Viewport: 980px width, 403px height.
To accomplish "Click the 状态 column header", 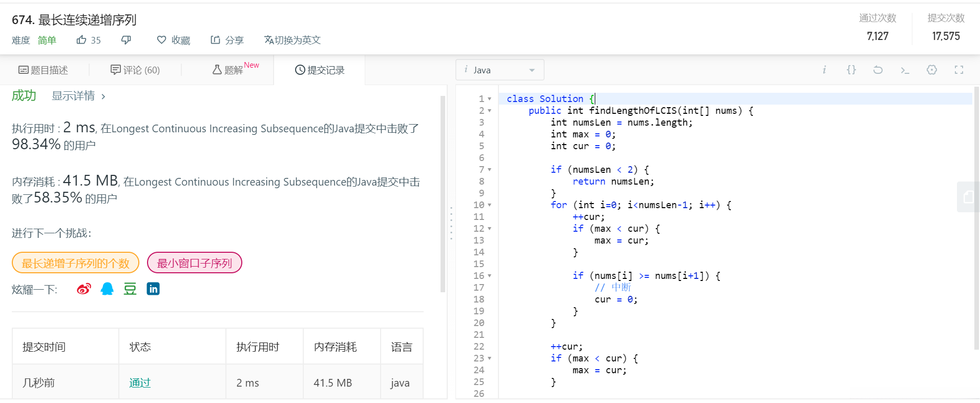I will coord(140,347).
